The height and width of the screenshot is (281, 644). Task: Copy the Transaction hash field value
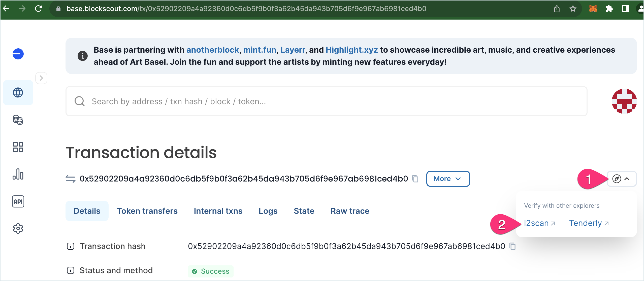512,246
